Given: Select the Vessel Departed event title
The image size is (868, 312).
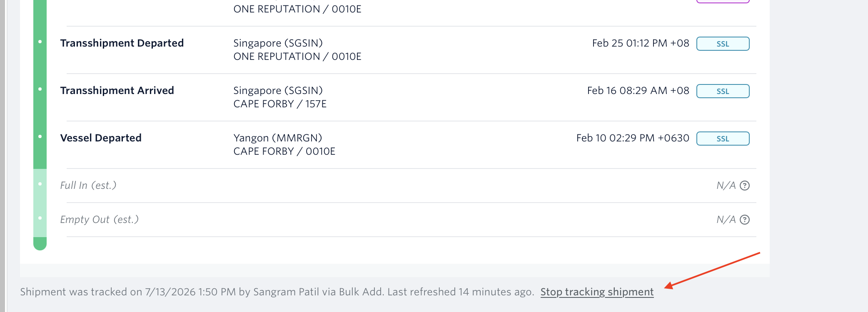Looking at the screenshot, I should point(101,138).
